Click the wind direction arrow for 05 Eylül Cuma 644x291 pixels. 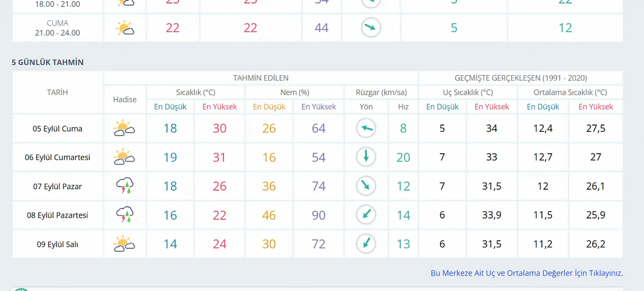pyautogui.click(x=366, y=128)
